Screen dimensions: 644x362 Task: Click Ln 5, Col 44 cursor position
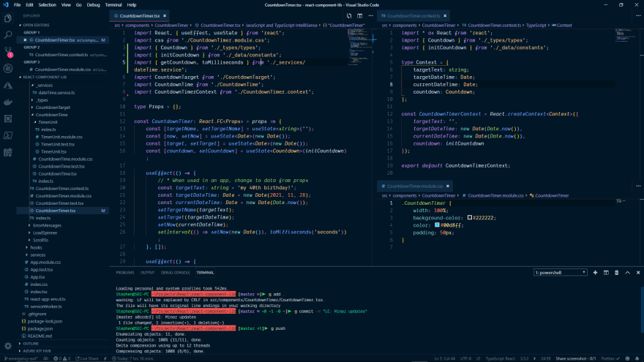point(443,359)
